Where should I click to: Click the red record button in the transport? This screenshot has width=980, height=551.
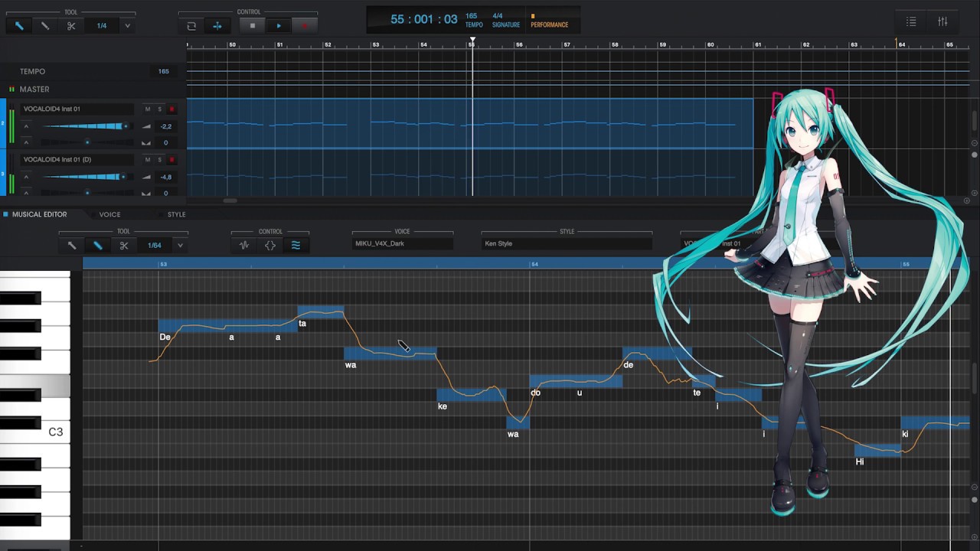(x=304, y=26)
